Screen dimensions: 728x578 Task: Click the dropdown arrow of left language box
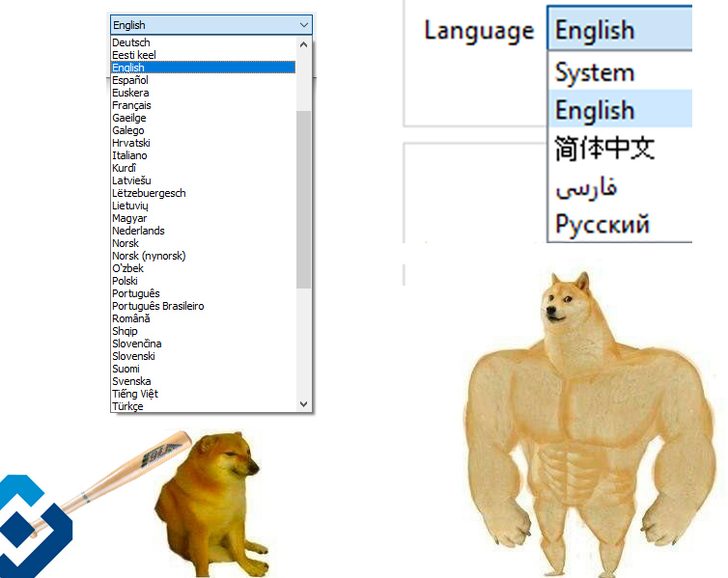click(x=304, y=24)
